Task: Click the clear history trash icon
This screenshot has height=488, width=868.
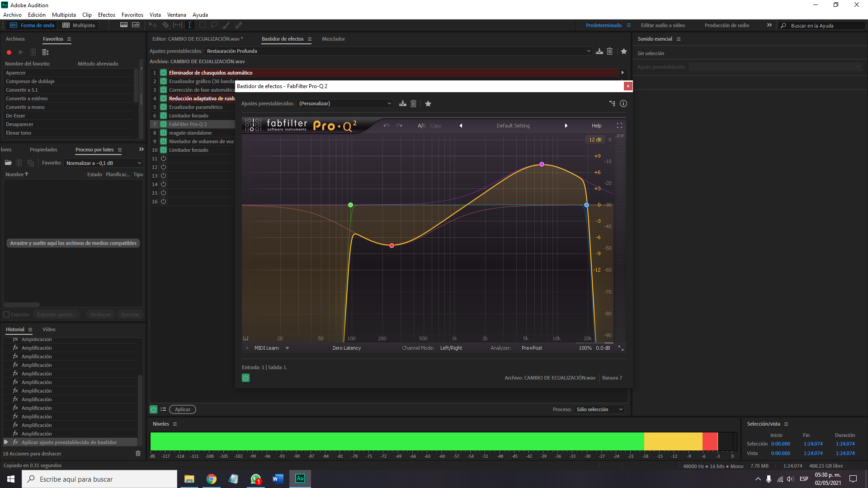Action: [138, 454]
